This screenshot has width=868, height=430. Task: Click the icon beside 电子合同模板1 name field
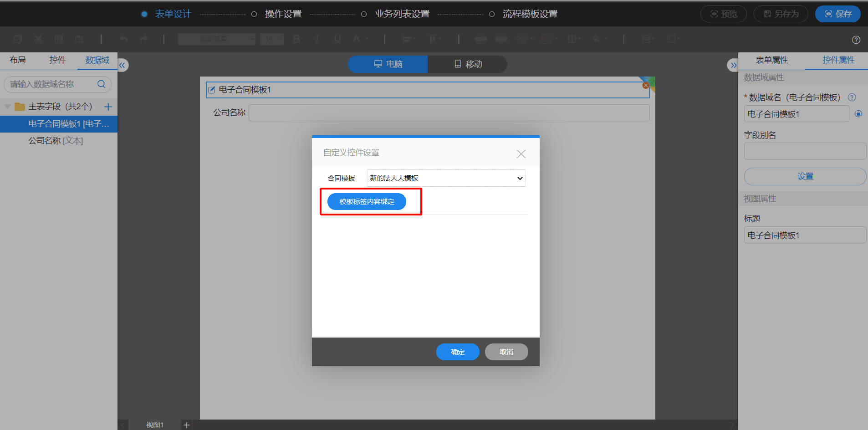tap(858, 114)
